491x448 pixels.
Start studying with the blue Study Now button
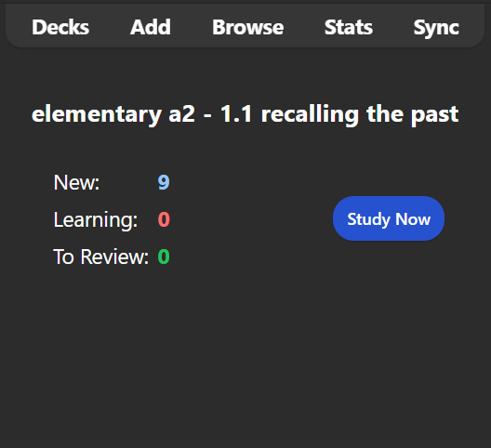[389, 218]
